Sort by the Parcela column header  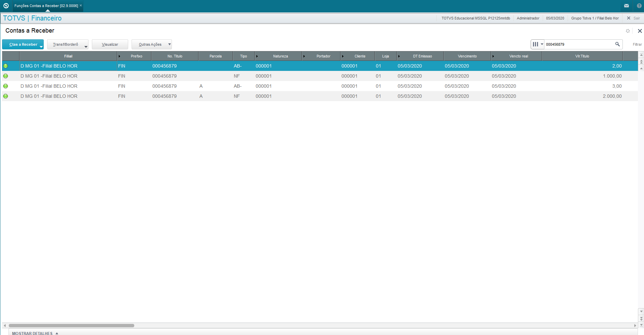coord(216,56)
